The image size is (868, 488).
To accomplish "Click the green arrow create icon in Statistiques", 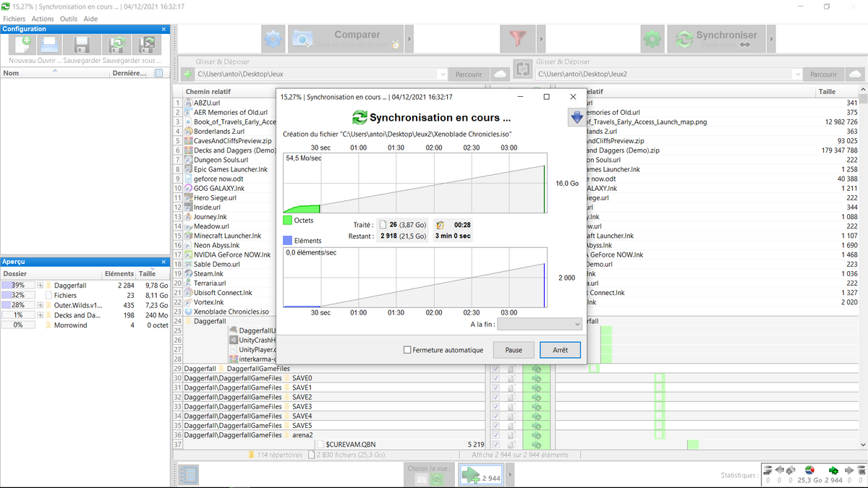I will pos(833,470).
